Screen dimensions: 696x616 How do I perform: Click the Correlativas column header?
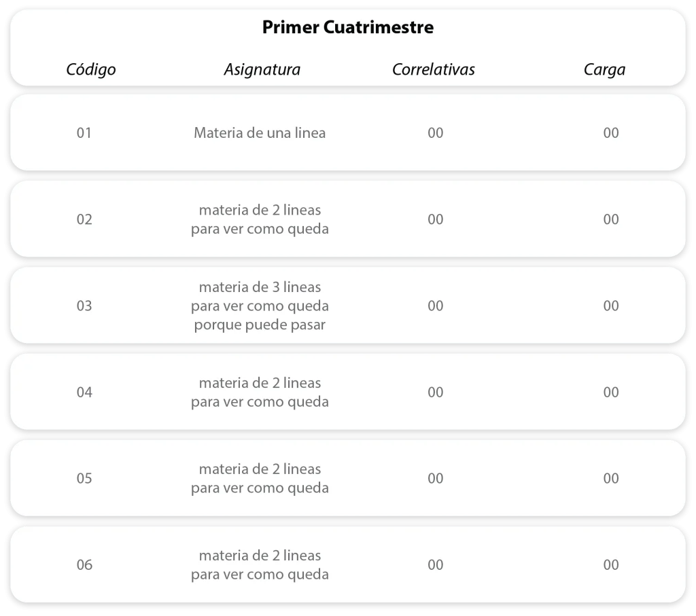[433, 69]
